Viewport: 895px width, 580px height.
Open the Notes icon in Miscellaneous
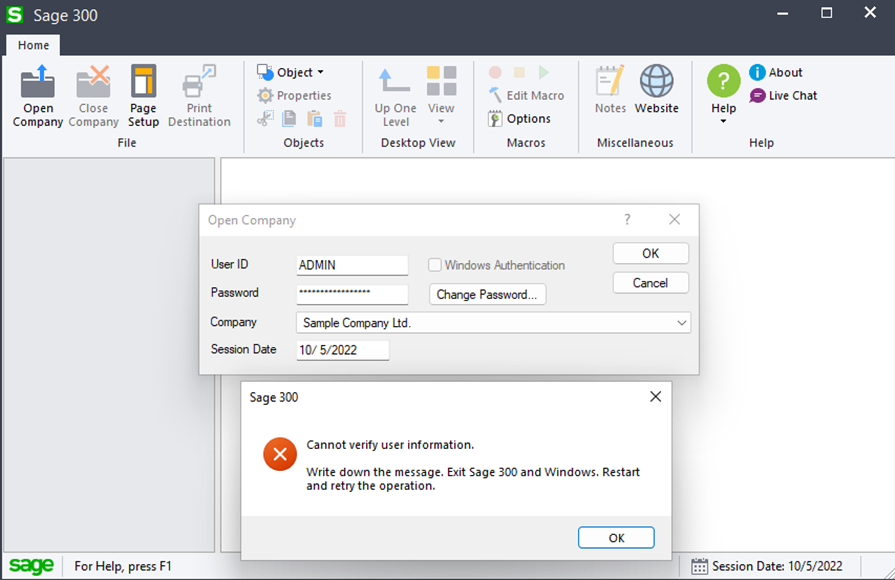[x=610, y=84]
